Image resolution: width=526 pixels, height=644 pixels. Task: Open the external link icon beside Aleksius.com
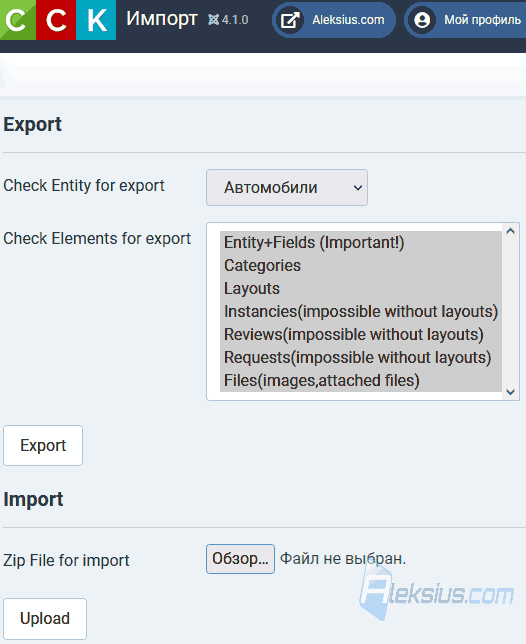point(290,20)
